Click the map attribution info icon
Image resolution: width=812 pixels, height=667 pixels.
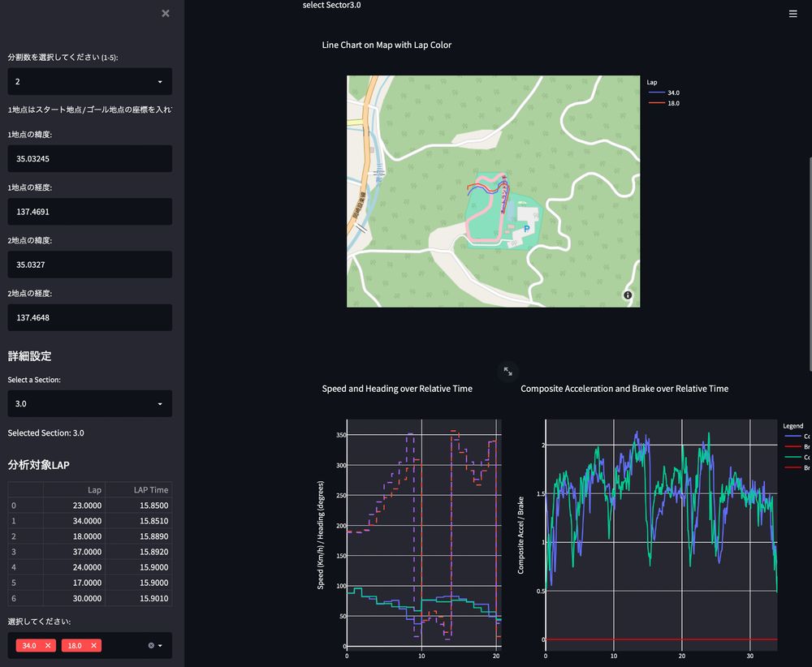(628, 295)
